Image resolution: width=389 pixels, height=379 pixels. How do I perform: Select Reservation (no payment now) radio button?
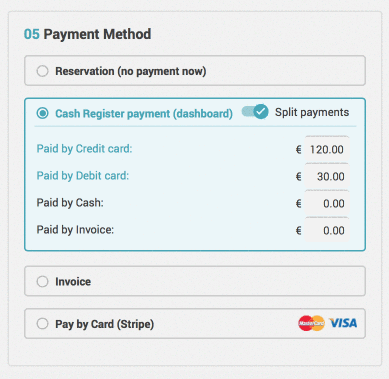(42, 71)
